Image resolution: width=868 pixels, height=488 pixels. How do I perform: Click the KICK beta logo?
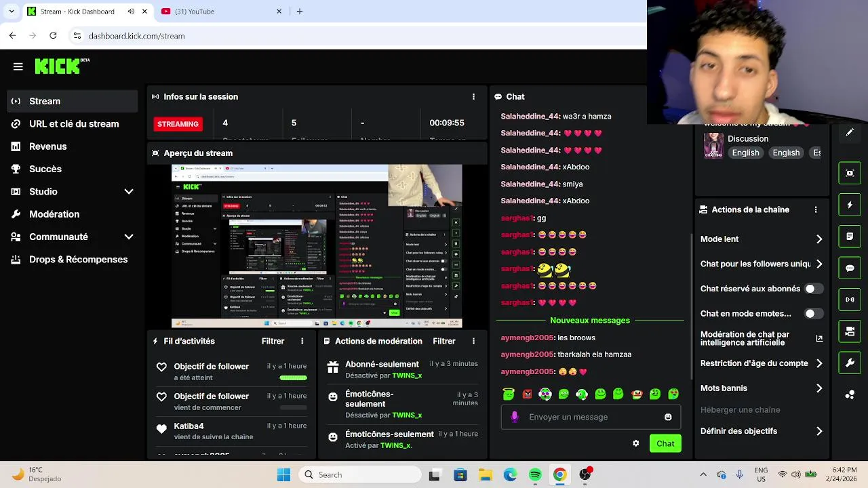[62, 66]
